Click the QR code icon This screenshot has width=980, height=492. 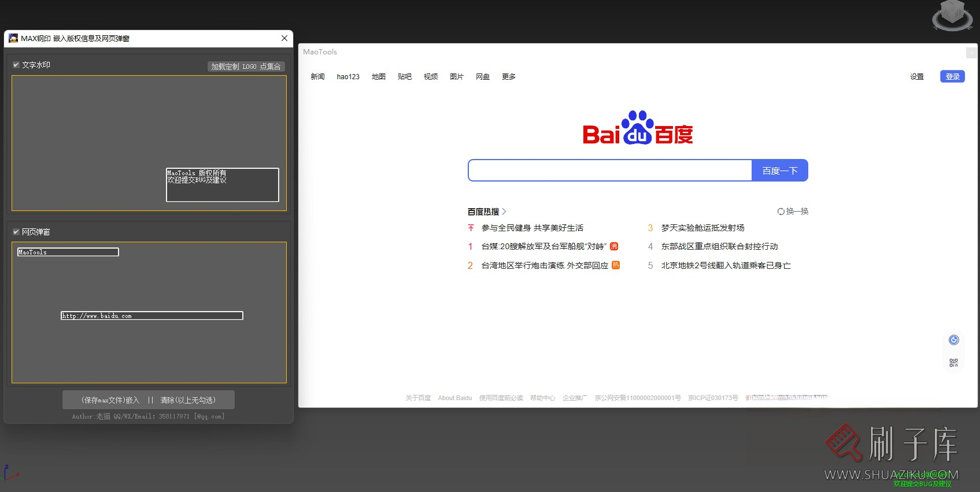(953, 362)
